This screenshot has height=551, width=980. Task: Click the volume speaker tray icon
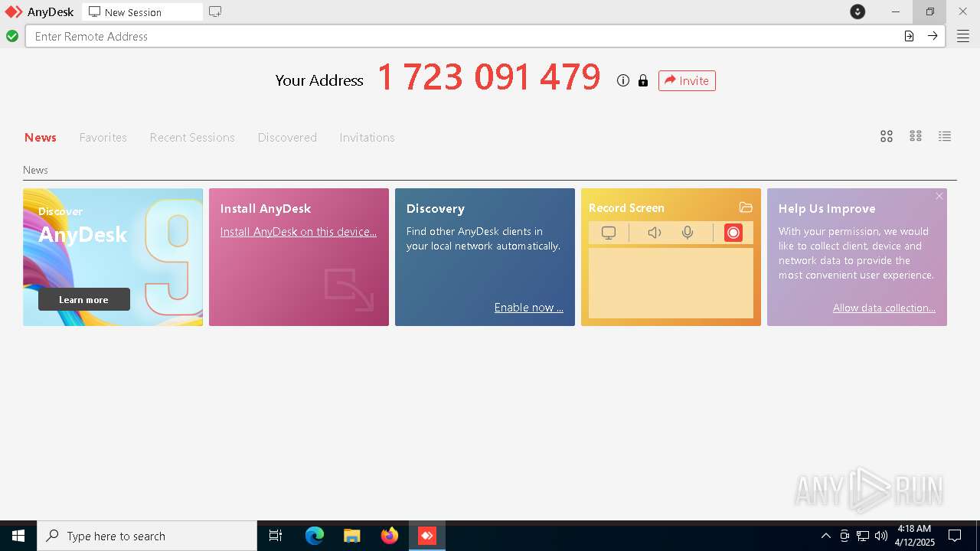click(x=881, y=536)
